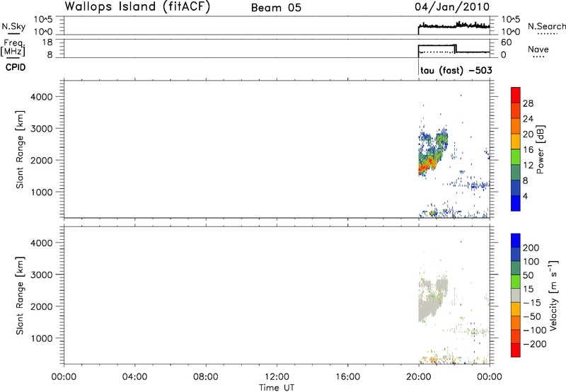Select the "Freq. [MHz]" axis label
This screenshot has width=566, height=392.
[13, 47]
